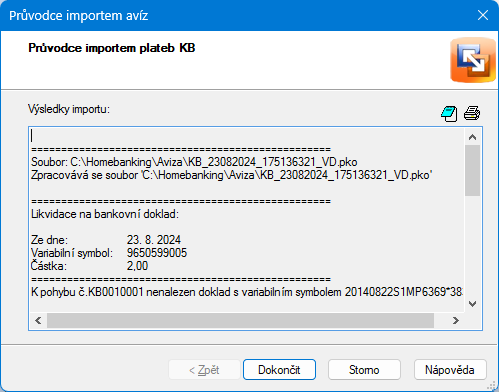Click the 'Částka:' label
This screenshot has width=499, height=392.
tap(49, 266)
